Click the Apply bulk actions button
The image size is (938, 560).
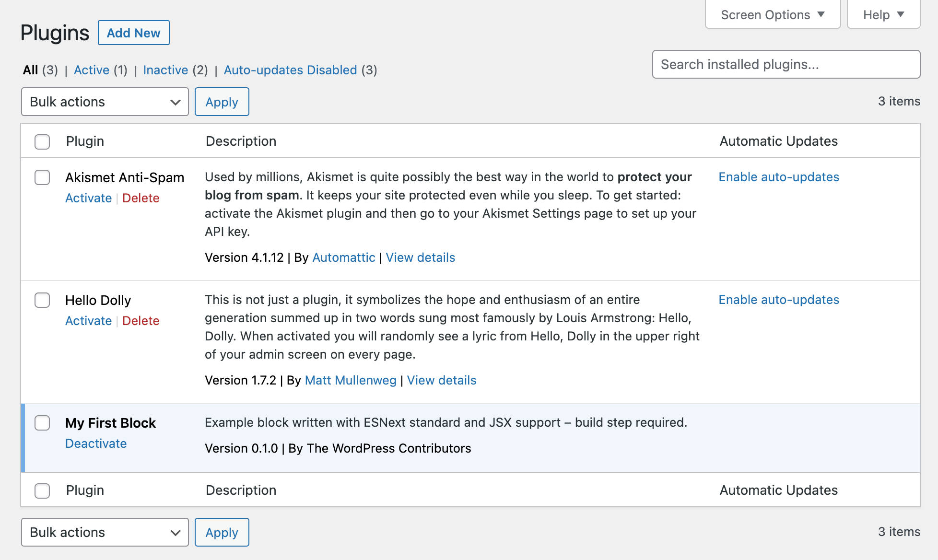tap(222, 101)
